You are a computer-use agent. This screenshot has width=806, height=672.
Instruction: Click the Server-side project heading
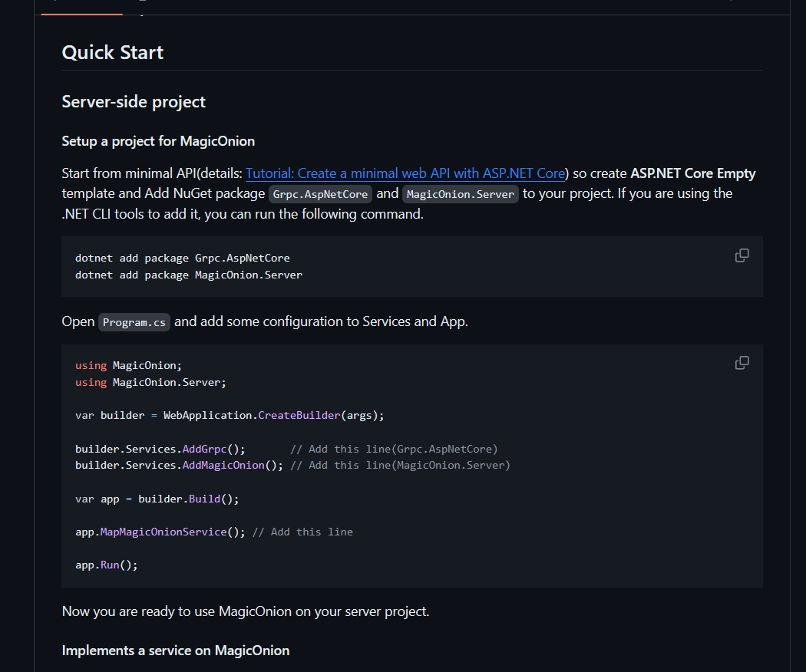134,102
